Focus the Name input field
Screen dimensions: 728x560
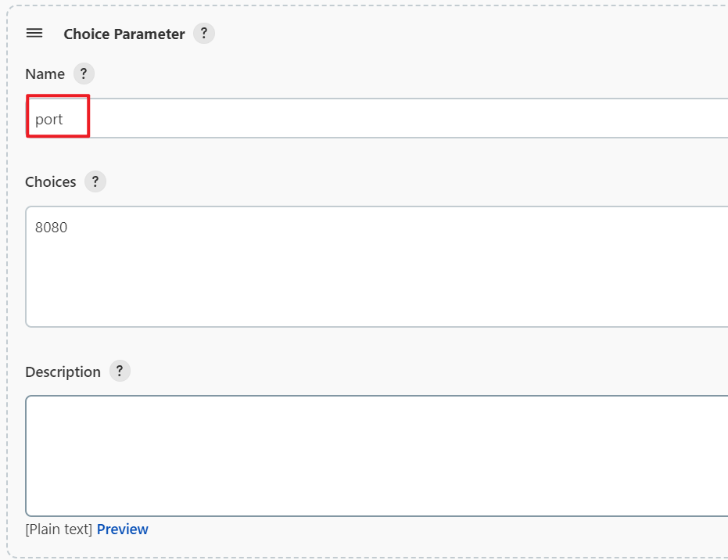point(377,118)
